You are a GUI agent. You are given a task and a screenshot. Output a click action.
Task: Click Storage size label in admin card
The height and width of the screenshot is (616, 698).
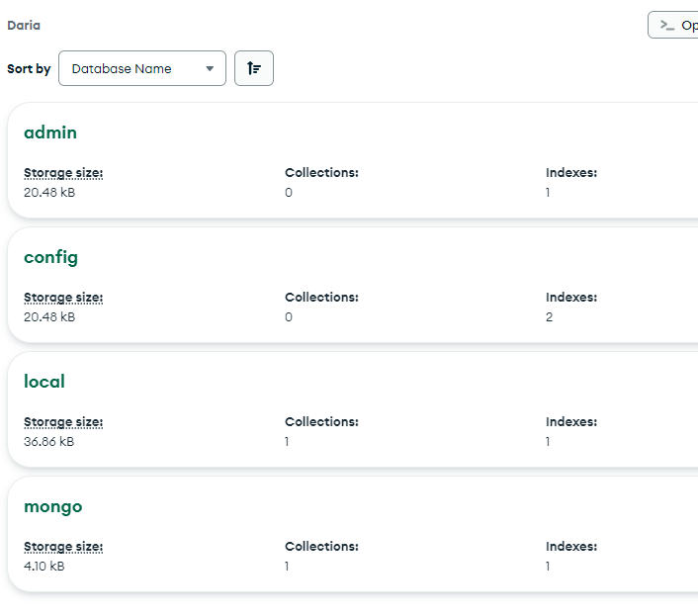(x=63, y=173)
